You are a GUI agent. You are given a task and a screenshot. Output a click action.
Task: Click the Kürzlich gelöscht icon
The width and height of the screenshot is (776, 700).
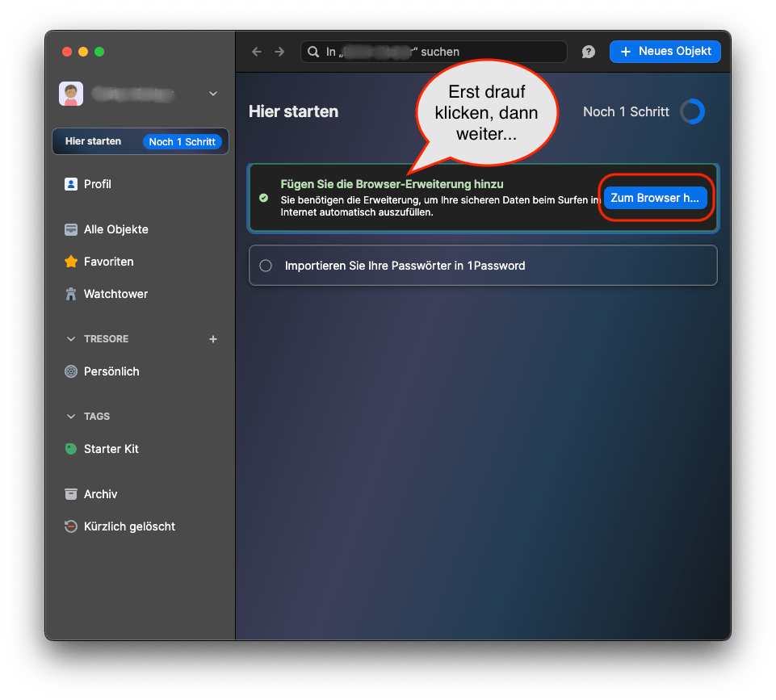tap(71, 526)
